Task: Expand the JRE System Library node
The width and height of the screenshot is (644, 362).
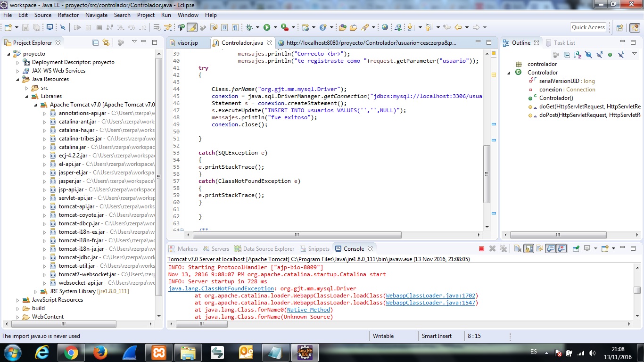Action: pos(35,291)
